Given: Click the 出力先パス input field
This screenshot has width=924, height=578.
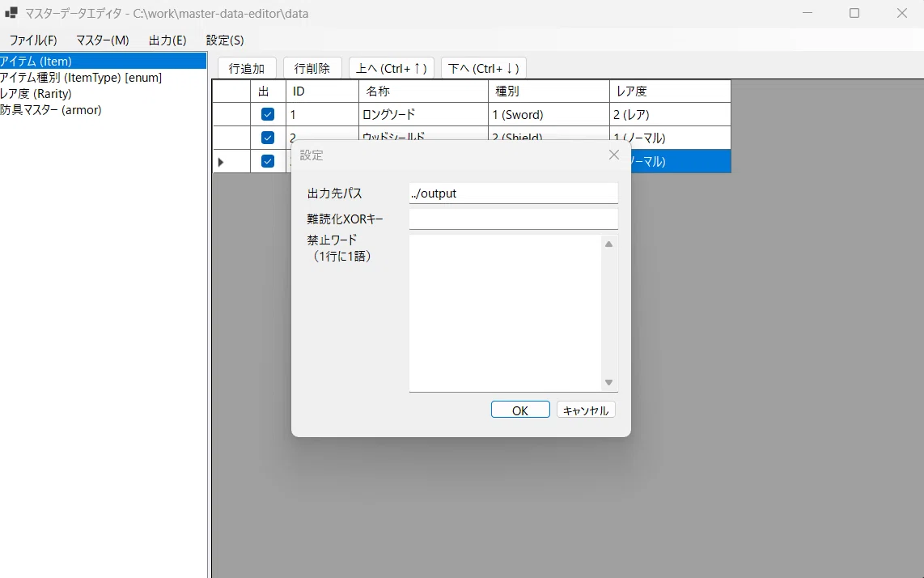Looking at the screenshot, I should tap(513, 193).
